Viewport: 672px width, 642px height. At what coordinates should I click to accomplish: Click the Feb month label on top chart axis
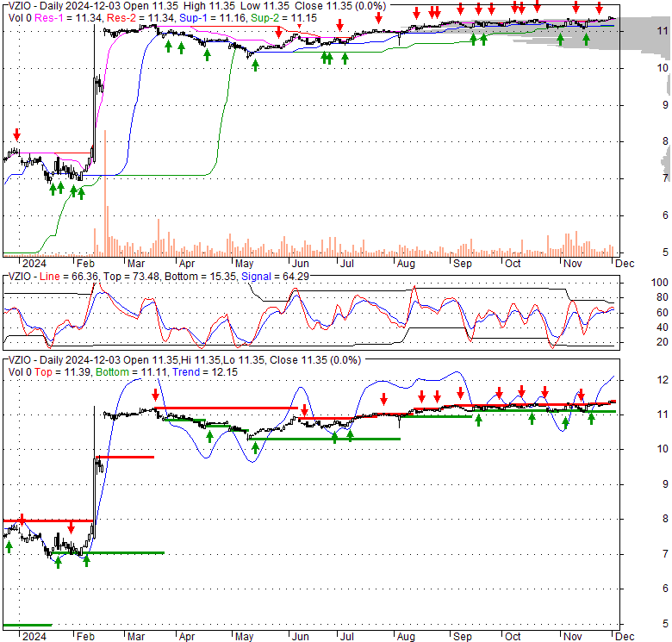85,263
